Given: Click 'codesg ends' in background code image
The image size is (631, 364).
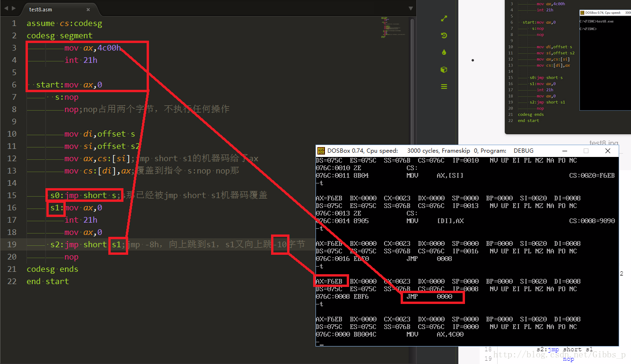Looking at the screenshot, I should [x=531, y=114].
